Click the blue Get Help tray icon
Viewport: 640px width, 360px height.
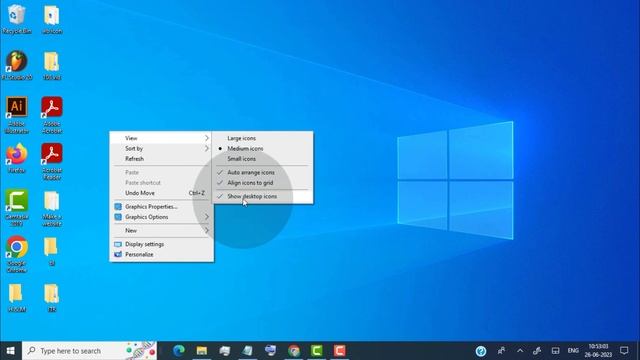pos(481,351)
